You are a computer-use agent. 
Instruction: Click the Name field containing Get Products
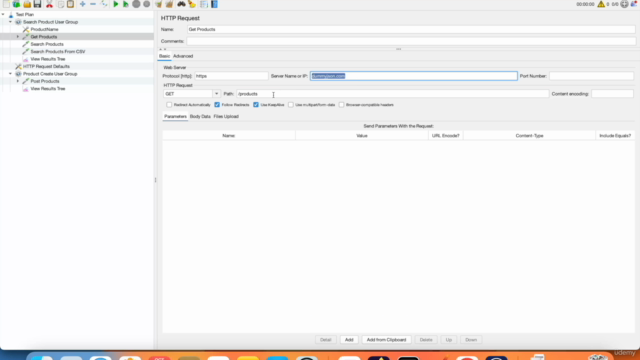pos(411,29)
